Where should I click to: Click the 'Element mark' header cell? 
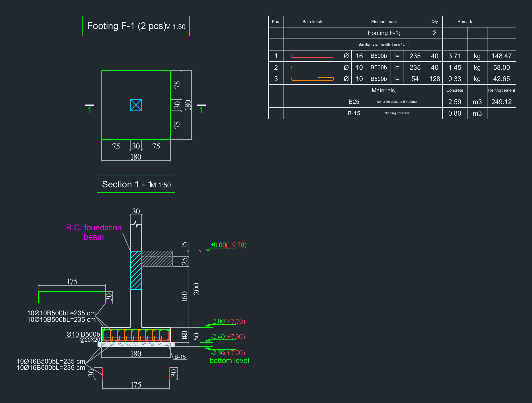(x=384, y=22)
